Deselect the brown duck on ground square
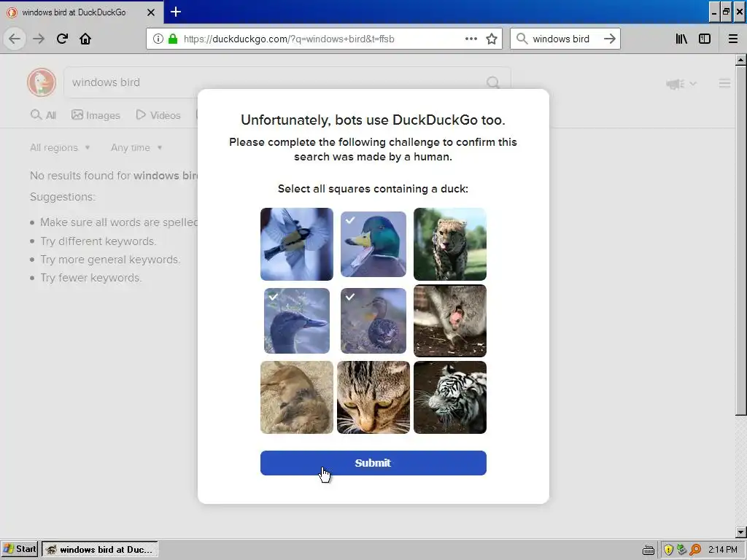 point(373,321)
